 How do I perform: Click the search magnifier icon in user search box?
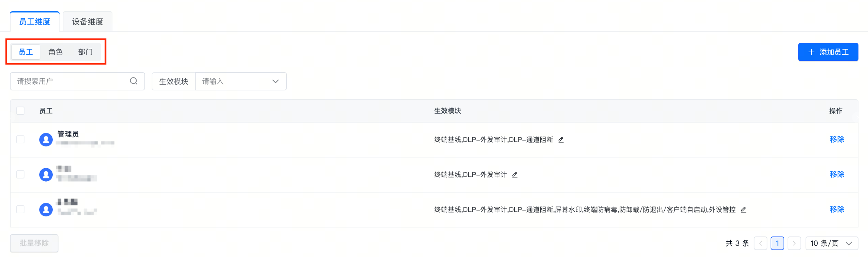[x=134, y=81]
